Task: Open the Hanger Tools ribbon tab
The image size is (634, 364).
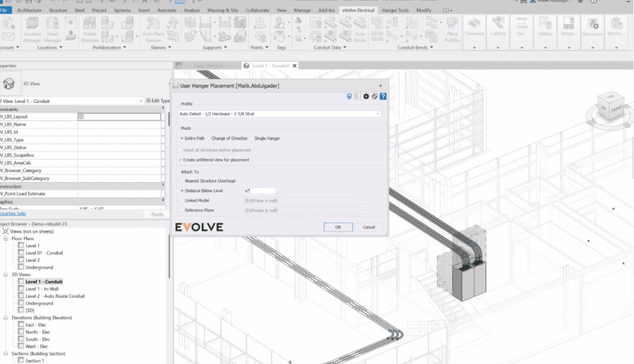Action: (395, 10)
